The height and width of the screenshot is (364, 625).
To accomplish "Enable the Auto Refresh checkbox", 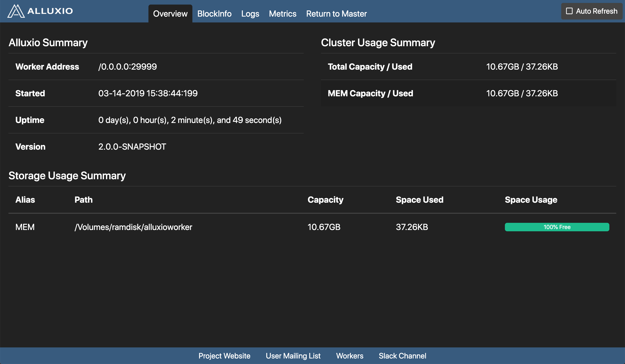I will (x=569, y=11).
